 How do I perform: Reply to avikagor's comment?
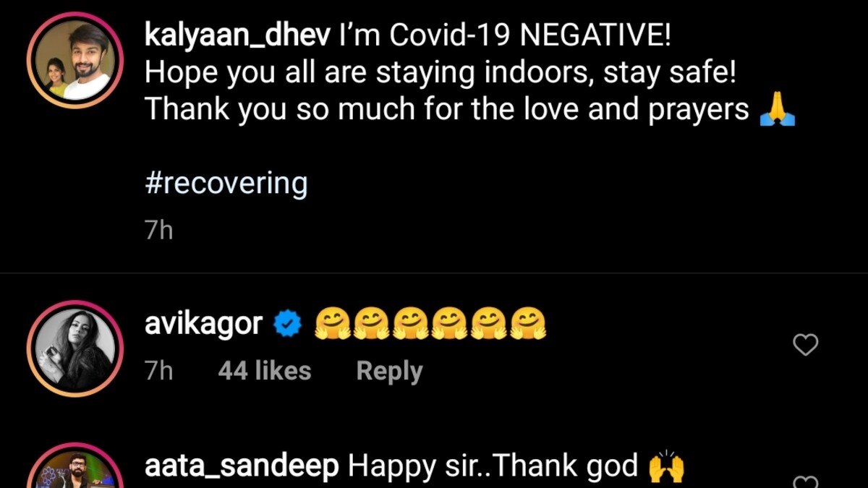pyautogui.click(x=389, y=371)
